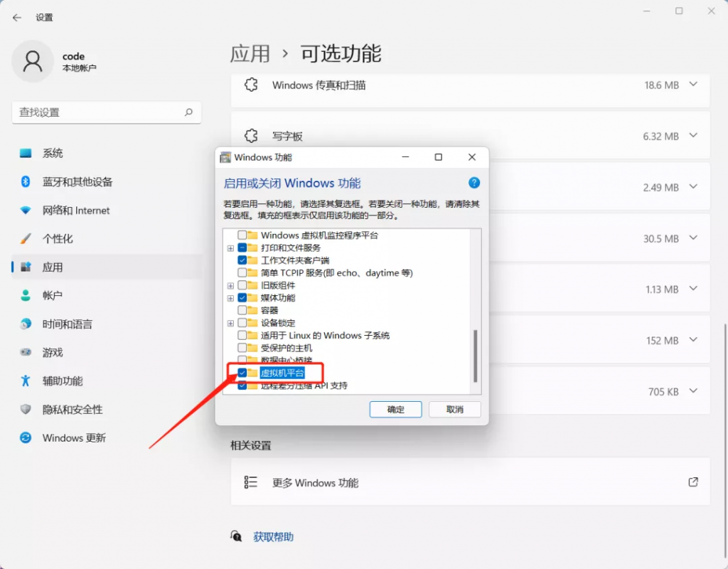Click the 游戏 controller icon
Screen dimensions: 728x569
26,352
